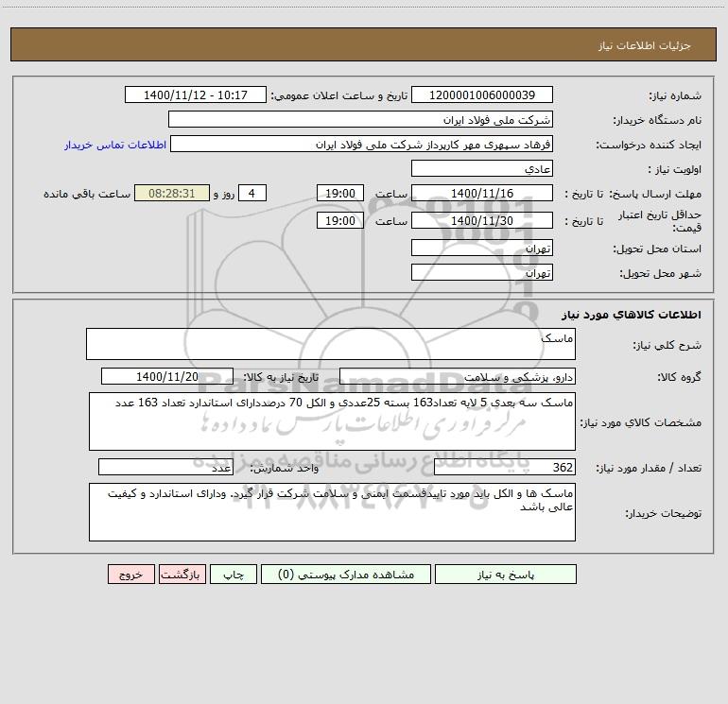
Task: Click the 'جزئیات اطلاعات نیاز' header title
Action: point(645,45)
